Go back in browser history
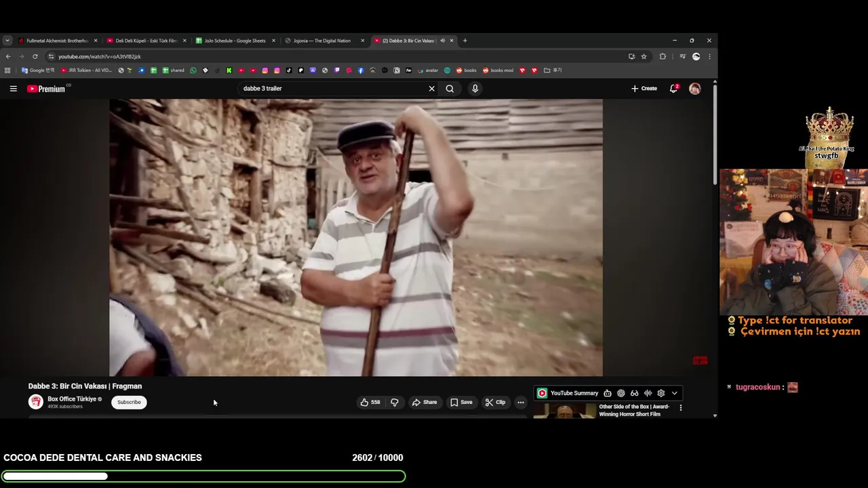Image resolution: width=868 pixels, height=488 pixels. [x=8, y=56]
